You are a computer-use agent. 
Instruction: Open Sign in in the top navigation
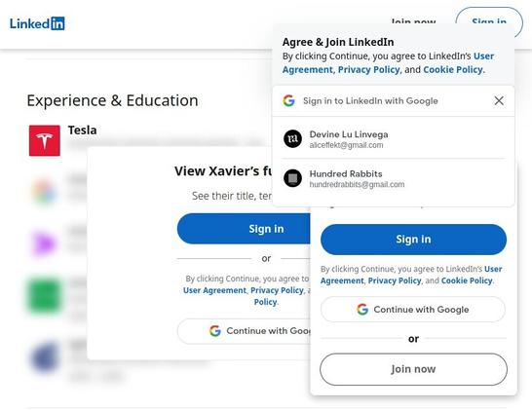[489, 21]
